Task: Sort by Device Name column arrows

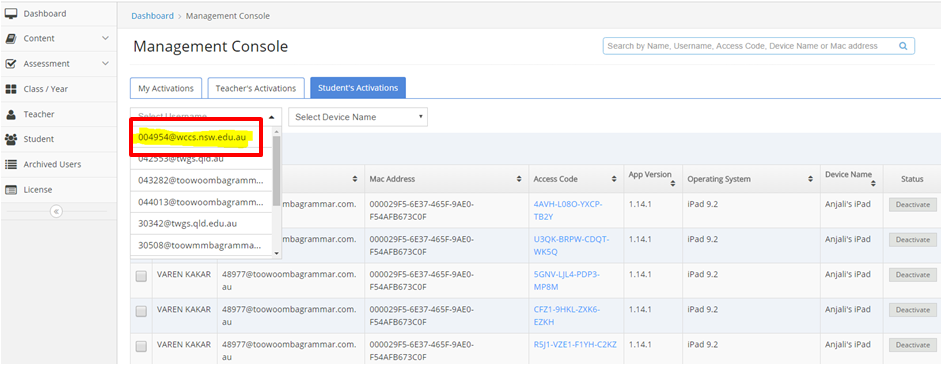Action: click(874, 183)
